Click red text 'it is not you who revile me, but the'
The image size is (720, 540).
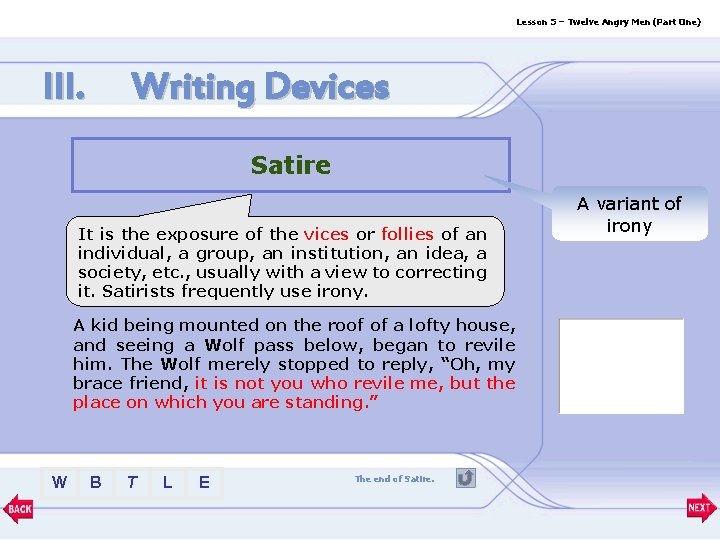click(x=355, y=383)
